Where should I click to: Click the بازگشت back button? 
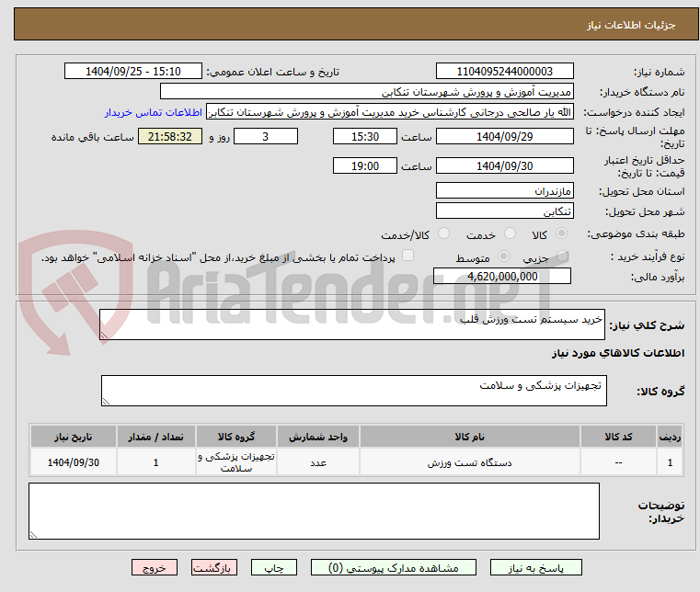pos(213,567)
